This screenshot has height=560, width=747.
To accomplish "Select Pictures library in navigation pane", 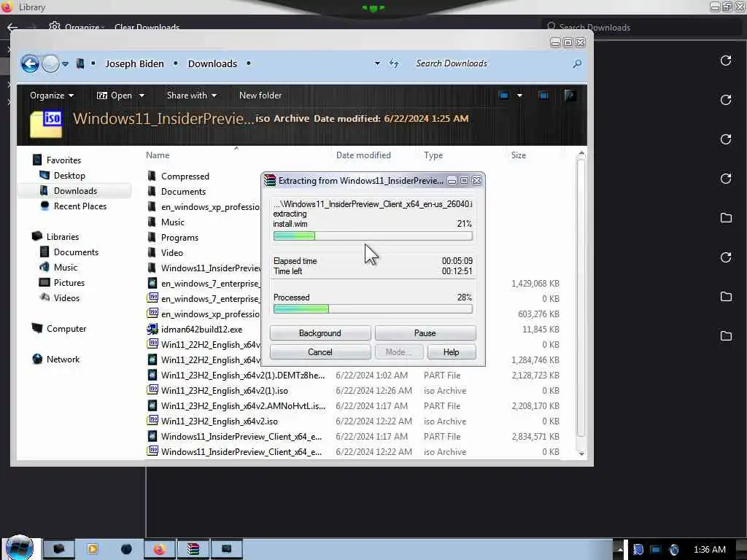I will click(x=69, y=282).
